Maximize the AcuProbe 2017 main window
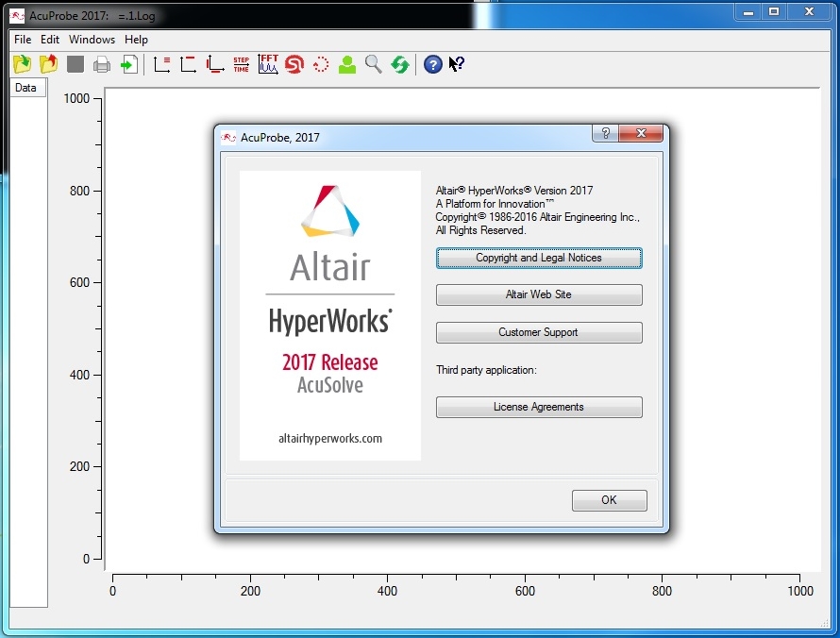 click(774, 11)
